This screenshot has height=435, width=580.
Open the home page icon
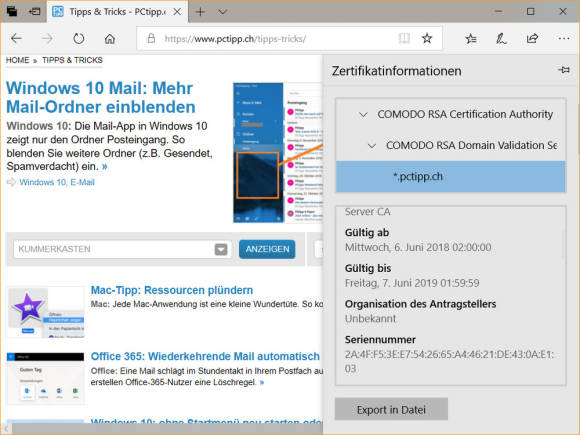click(x=110, y=38)
